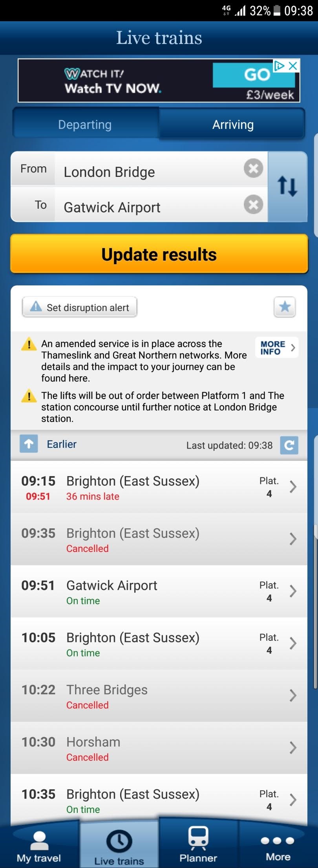Refresh live train results
Image resolution: width=318 pixels, height=868 pixels.
pos(289,445)
